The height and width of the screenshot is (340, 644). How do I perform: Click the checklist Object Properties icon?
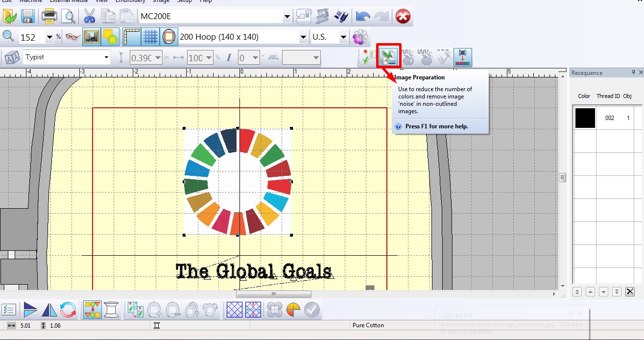tap(9, 310)
